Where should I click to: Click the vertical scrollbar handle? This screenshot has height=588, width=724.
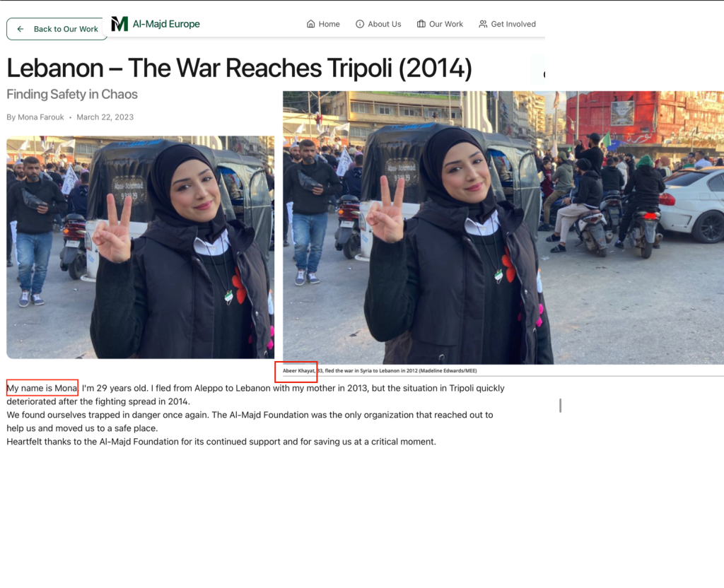(x=561, y=405)
